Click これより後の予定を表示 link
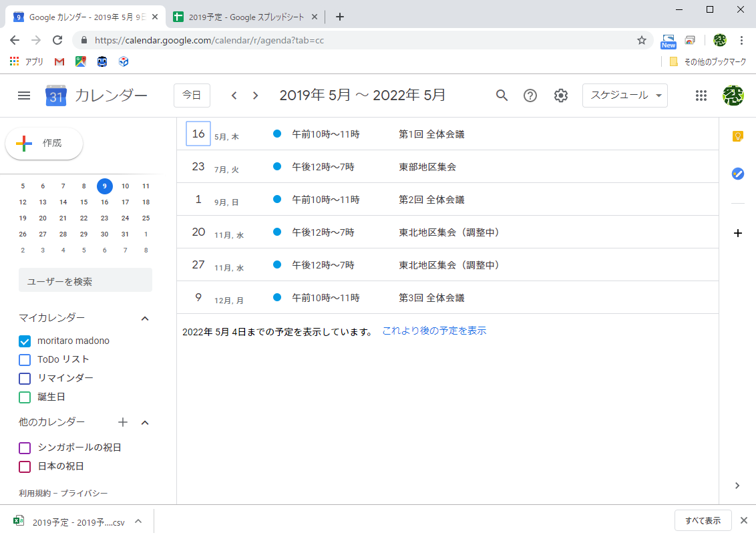 (x=434, y=330)
